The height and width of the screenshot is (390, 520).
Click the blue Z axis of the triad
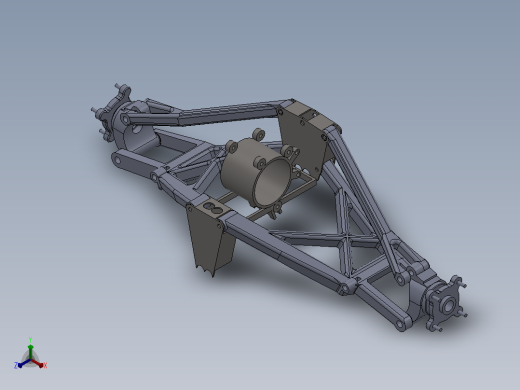(24, 363)
